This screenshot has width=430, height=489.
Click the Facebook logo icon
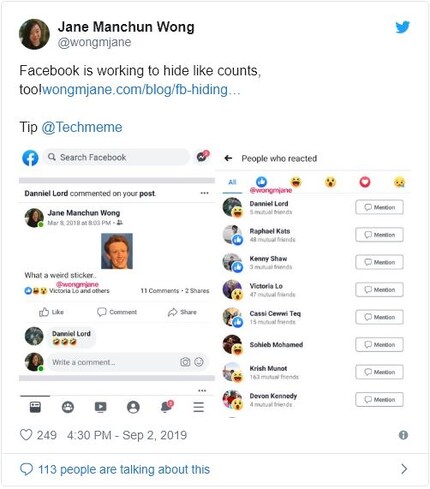point(30,158)
